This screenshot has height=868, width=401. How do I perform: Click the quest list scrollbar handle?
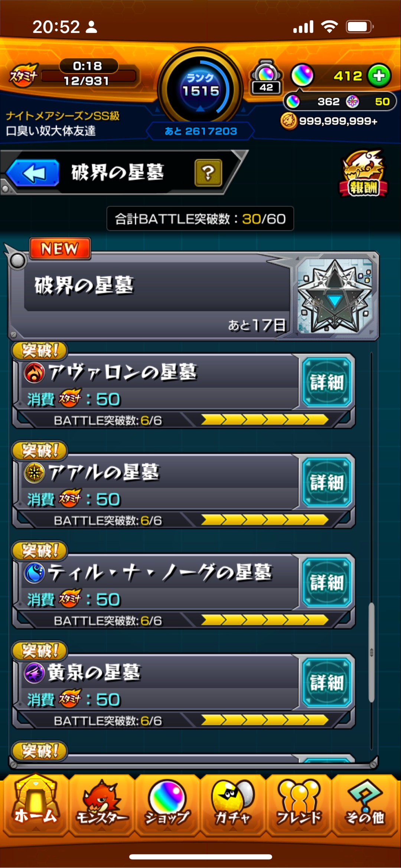coord(371,652)
